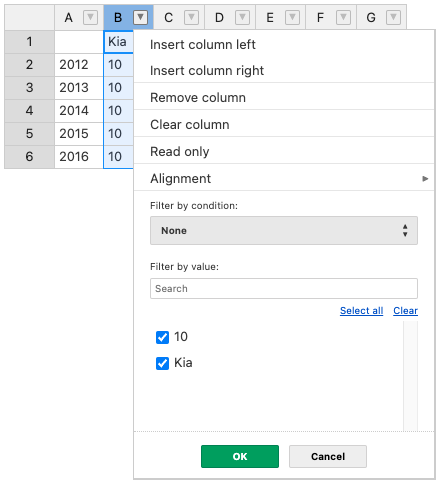Screen dimensions: 445x489
Task: Expand the Alignment submenu arrow
Action: pyautogui.click(x=425, y=179)
